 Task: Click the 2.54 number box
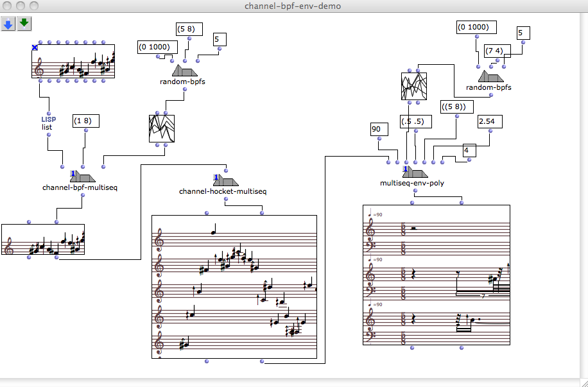(489, 121)
